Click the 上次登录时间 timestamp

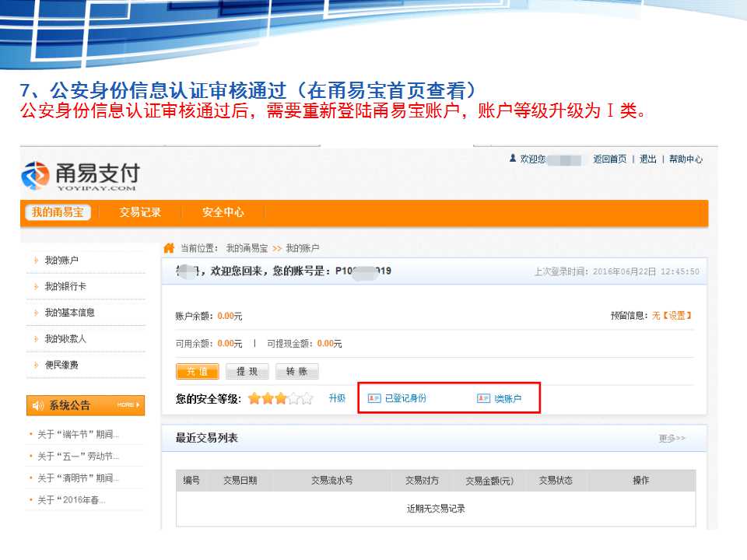[x=616, y=271]
